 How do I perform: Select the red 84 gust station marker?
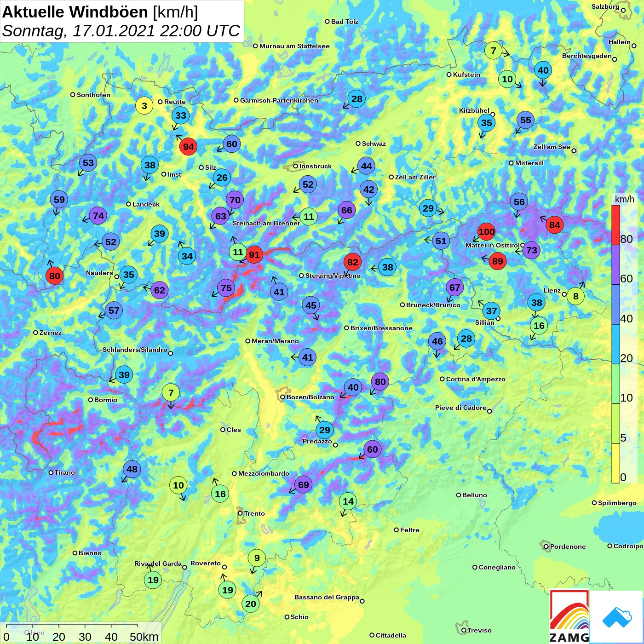pyautogui.click(x=555, y=225)
